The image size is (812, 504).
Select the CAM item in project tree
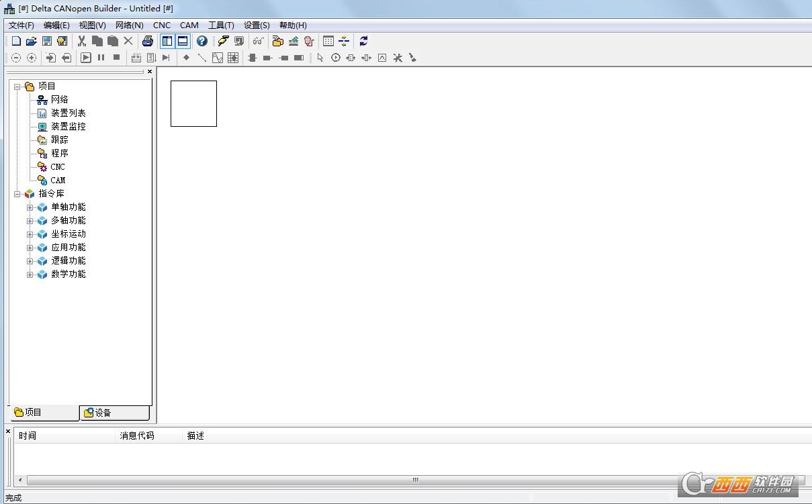(x=58, y=180)
